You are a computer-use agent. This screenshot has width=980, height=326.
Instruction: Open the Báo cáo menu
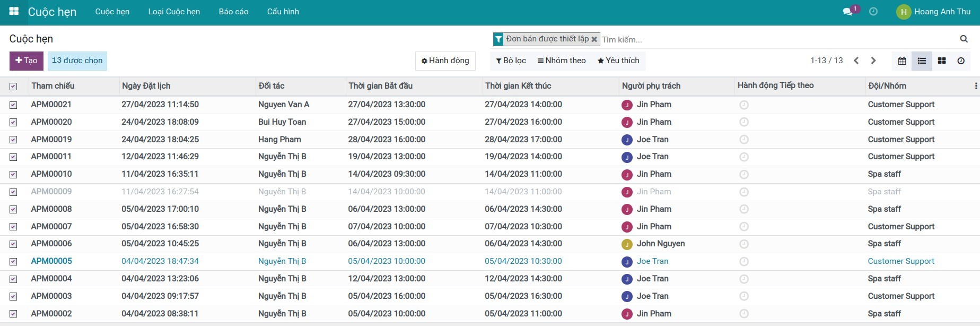tap(233, 12)
